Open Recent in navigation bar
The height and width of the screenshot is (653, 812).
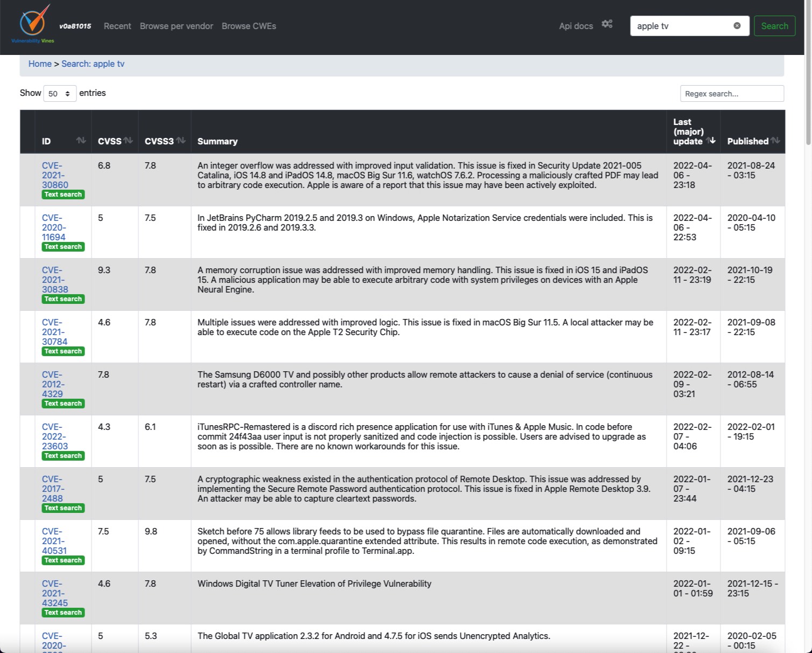117,26
